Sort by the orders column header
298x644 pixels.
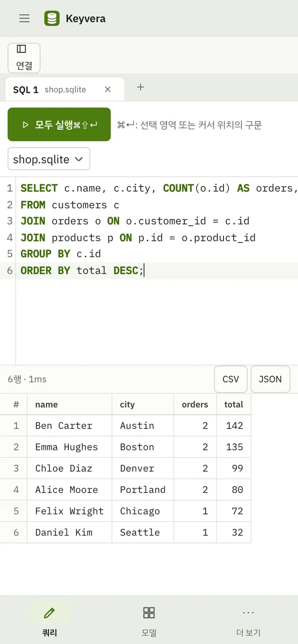[195, 404]
